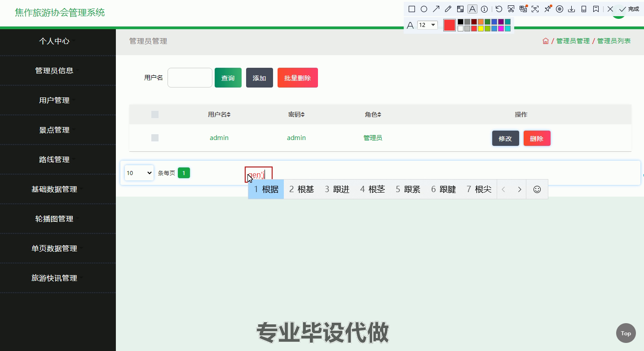Screen dimensions: 644x351
Task: Select the mosaic blur tool
Action: pos(460,9)
